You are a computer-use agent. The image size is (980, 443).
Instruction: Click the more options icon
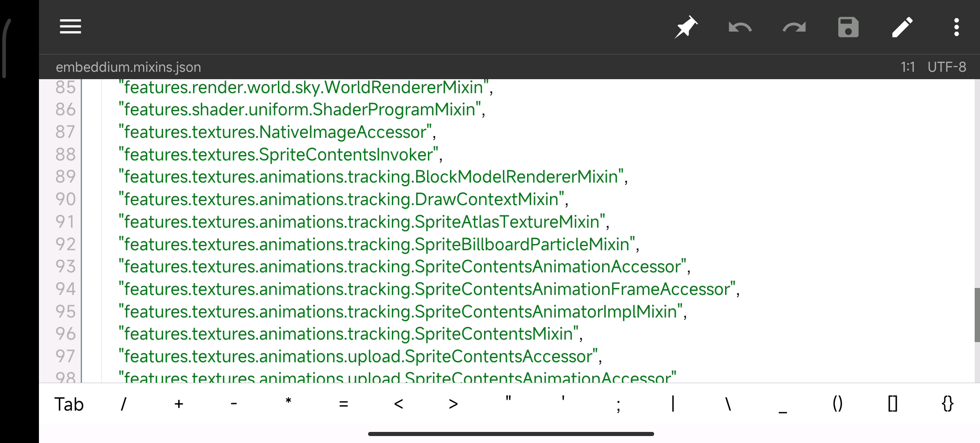pyautogui.click(x=957, y=27)
